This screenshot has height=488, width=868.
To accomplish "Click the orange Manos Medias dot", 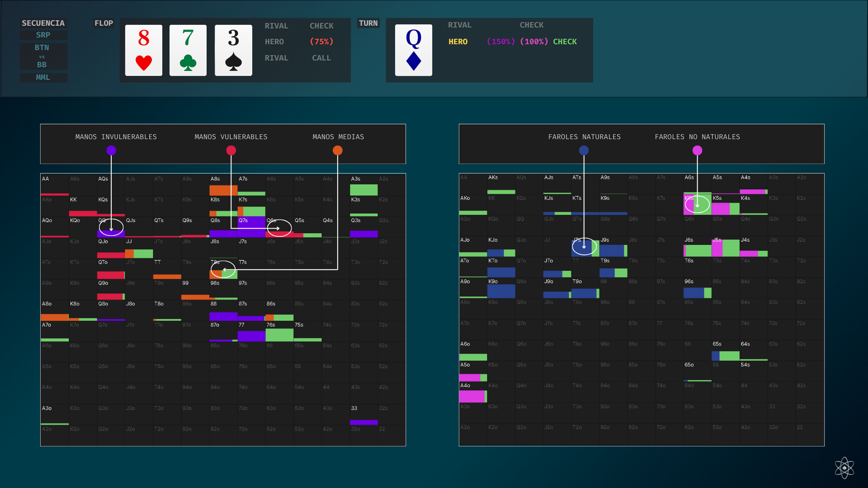I will pyautogui.click(x=338, y=150).
